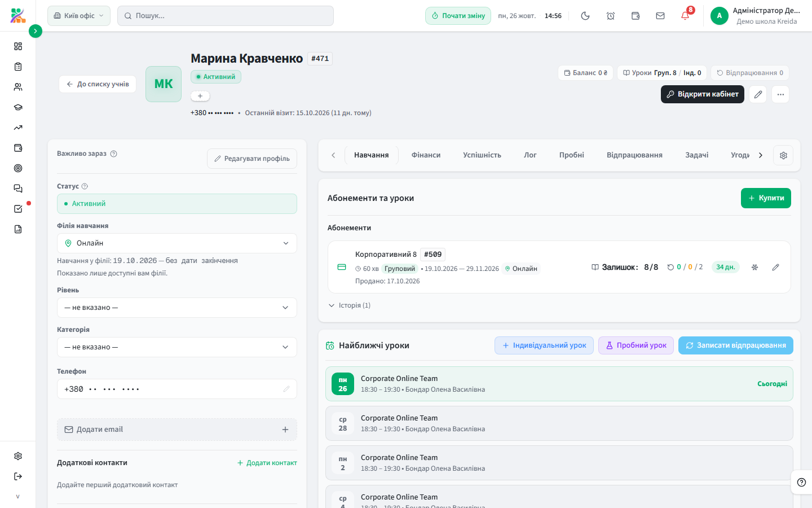Click the Пошук search field

click(x=226, y=16)
